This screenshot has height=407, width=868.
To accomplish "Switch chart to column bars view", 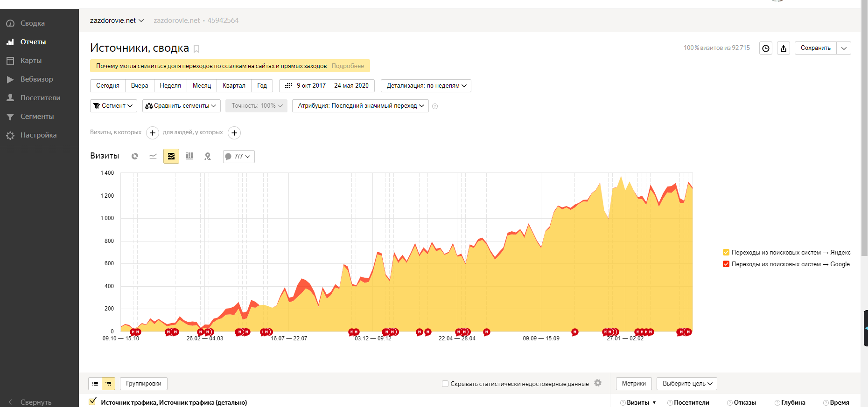I will click(x=189, y=156).
